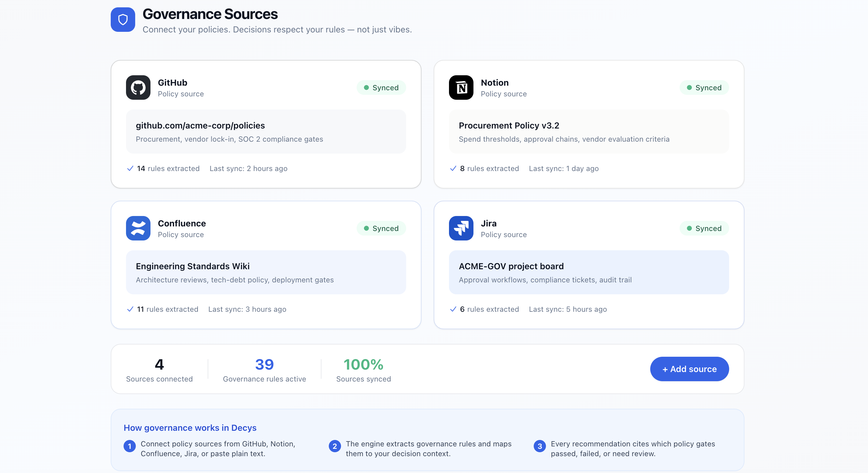Click the checkmark beside 14 rules extracted
This screenshot has height=473, width=868.
pyautogui.click(x=130, y=168)
